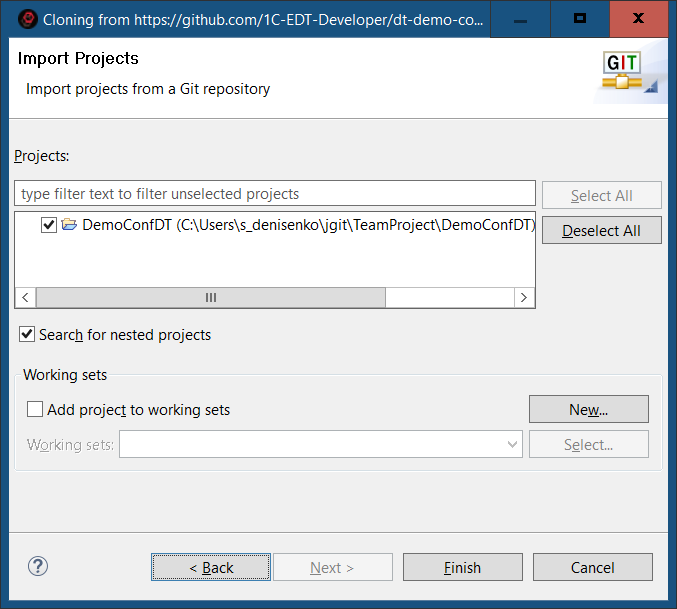Open the Working sets dropdown
The width and height of the screenshot is (677, 609).
[513, 444]
